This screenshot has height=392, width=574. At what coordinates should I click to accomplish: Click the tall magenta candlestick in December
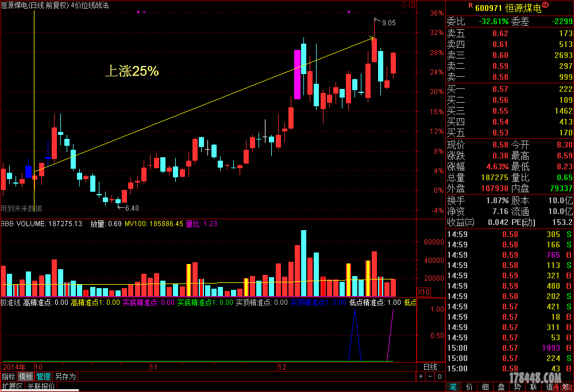298,75
